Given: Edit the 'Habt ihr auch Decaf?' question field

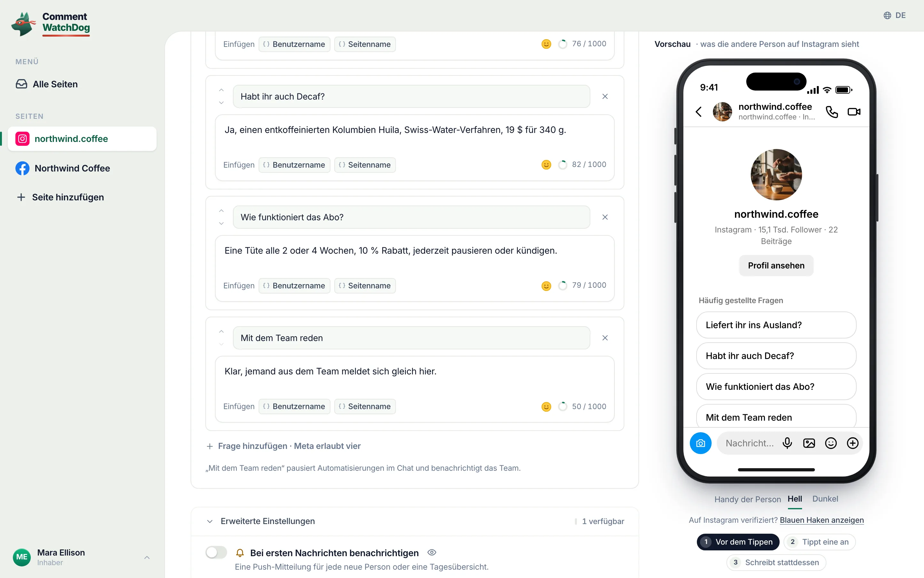Looking at the screenshot, I should click(411, 96).
